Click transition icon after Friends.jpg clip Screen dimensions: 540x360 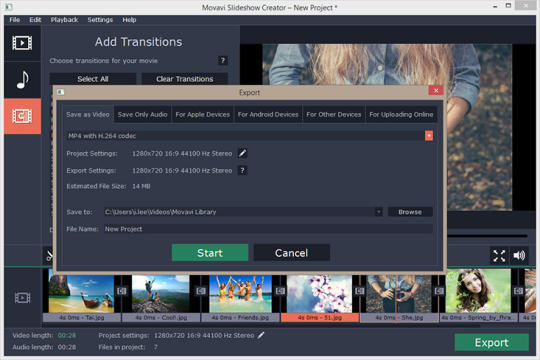pyautogui.click(x=280, y=291)
